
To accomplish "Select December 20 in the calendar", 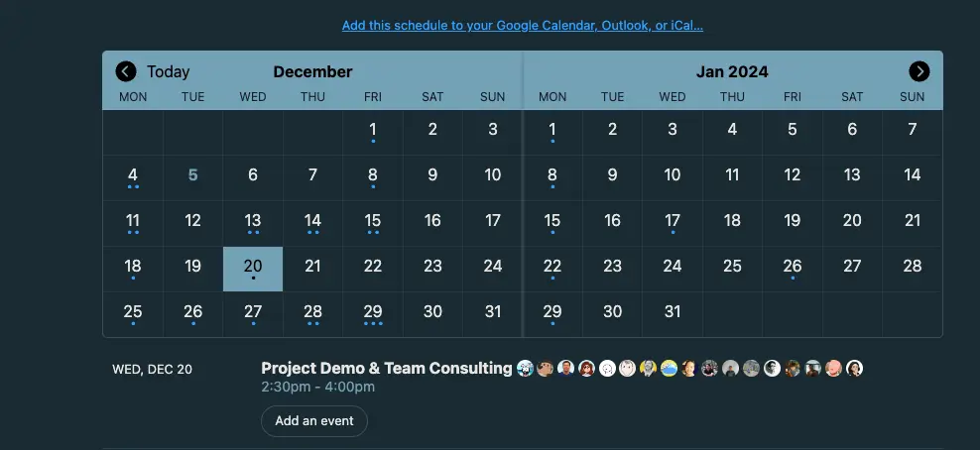I will point(253,269).
